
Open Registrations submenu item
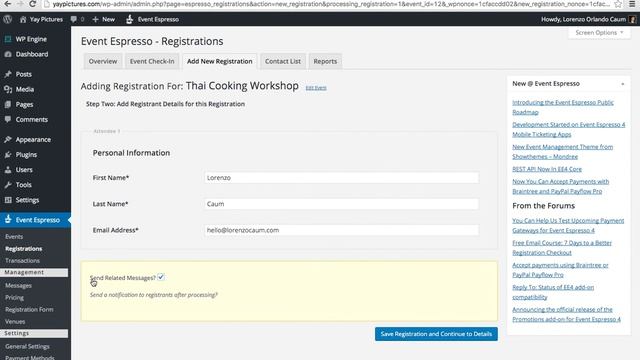tap(24, 249)
